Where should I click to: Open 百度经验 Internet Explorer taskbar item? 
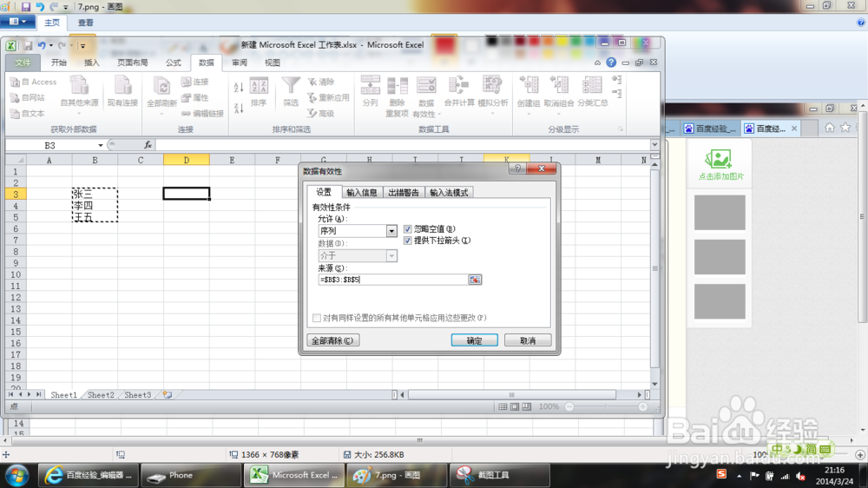pos(89,475)
